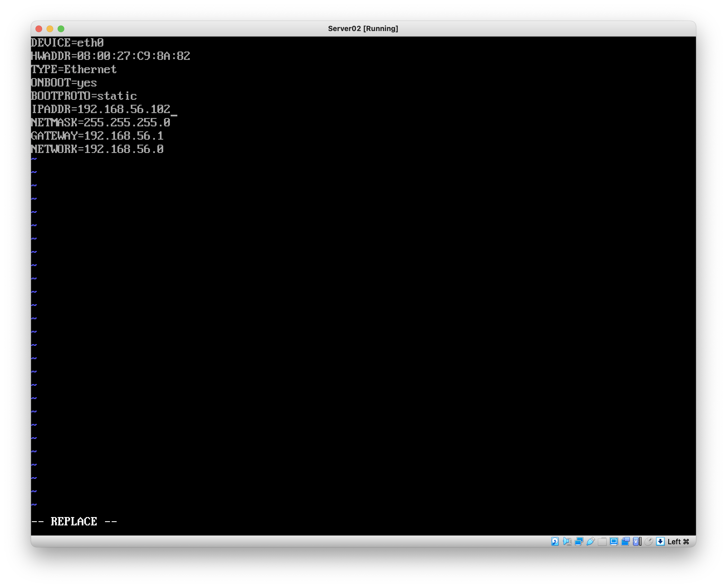Click the yellow minimize window button
This screenshot has width=727, height=588.
pos(50,29)
